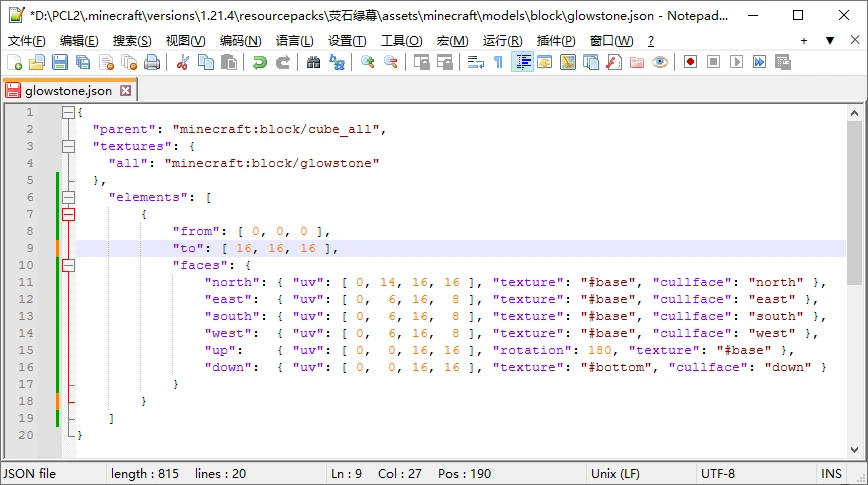
Task: Click the eye Monitoring icon
Action: click(x=660, y=62)
